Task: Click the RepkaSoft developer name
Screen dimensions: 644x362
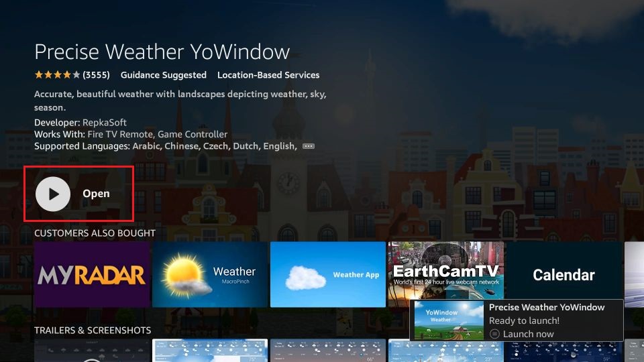Action: click(105, 122)
